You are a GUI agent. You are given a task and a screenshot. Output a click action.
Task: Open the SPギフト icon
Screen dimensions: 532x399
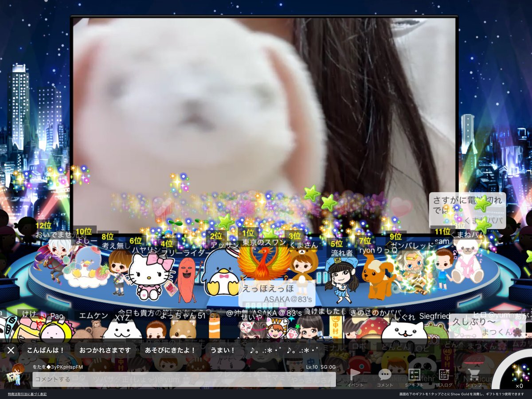pos(414,378)
